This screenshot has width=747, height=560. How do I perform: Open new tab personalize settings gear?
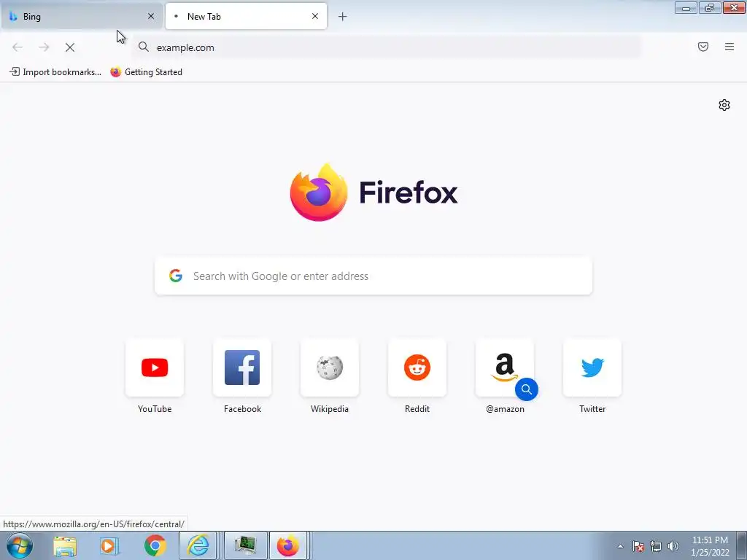pyautogui.click(x=724, y=105)
